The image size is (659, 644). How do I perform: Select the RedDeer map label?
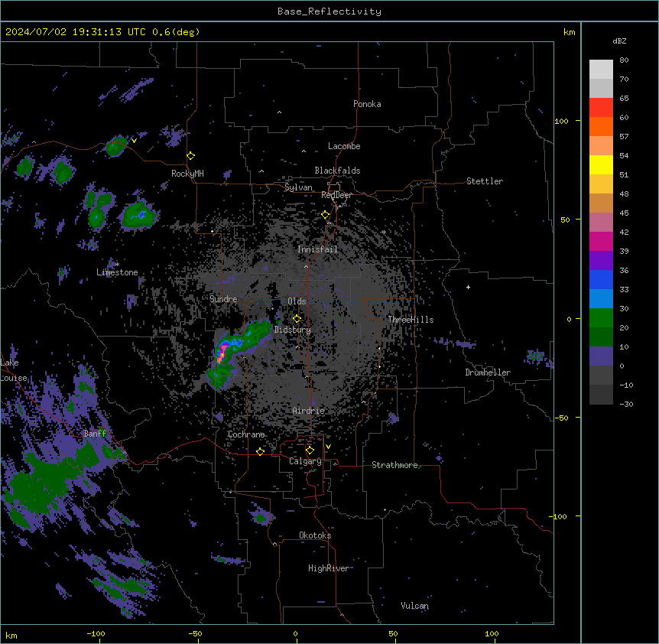(x=336, y=195)
